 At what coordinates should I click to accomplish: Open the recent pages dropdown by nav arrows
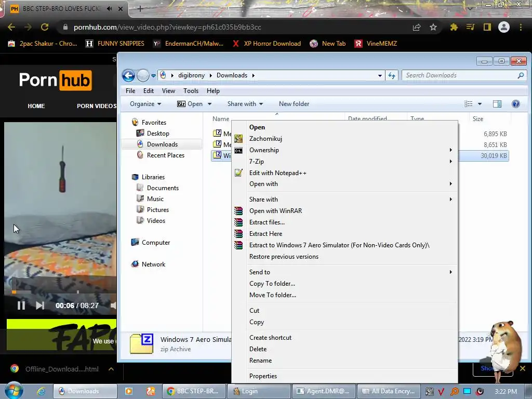[153, 76]
